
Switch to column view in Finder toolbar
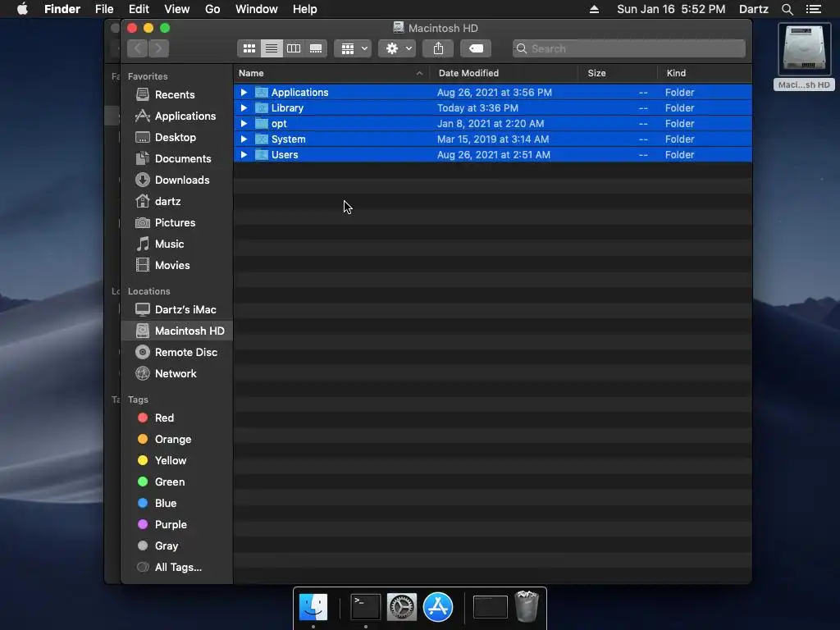point(294,48)
